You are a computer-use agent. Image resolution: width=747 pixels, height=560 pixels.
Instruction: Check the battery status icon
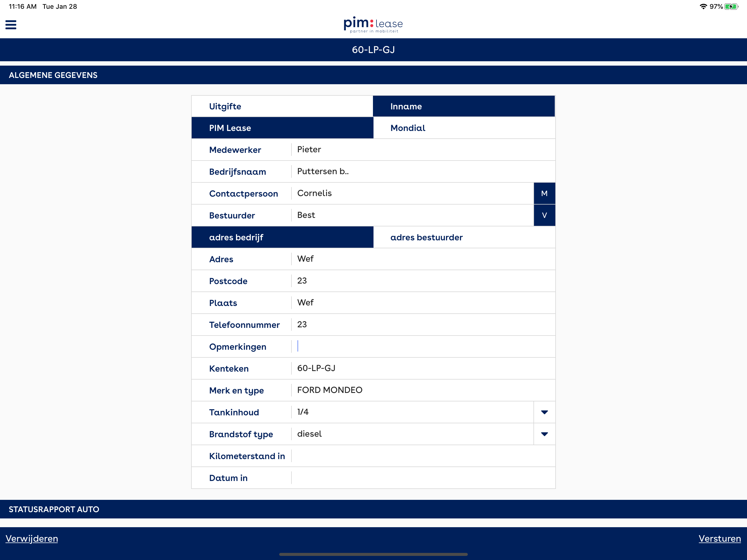731,6
